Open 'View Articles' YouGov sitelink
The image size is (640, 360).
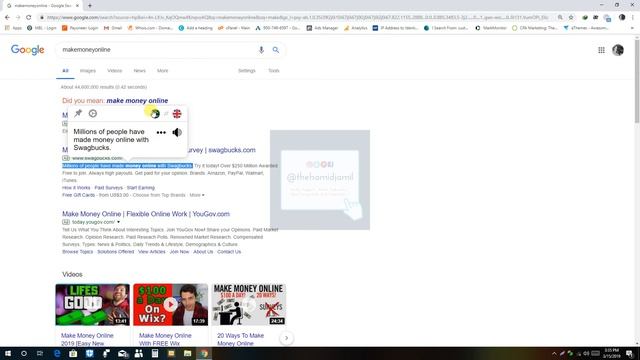click(152, 252)
